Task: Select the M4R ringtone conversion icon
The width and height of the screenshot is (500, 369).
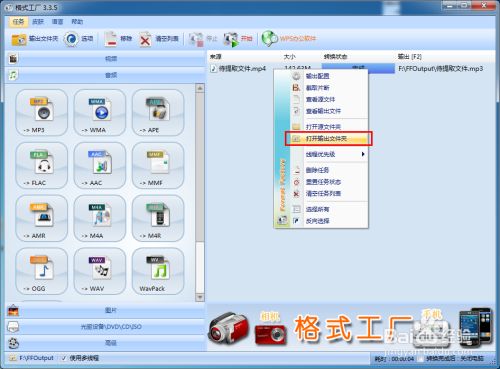Action: click(158, 218)
